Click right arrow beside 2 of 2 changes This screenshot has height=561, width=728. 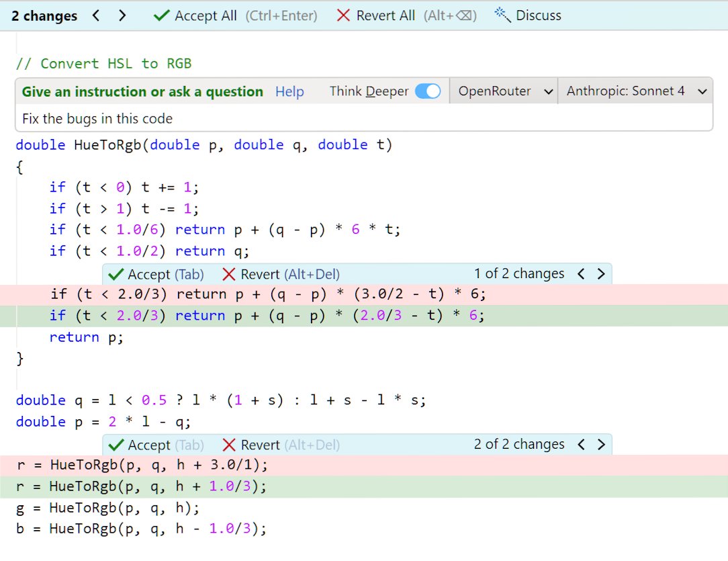click(600, 444)
